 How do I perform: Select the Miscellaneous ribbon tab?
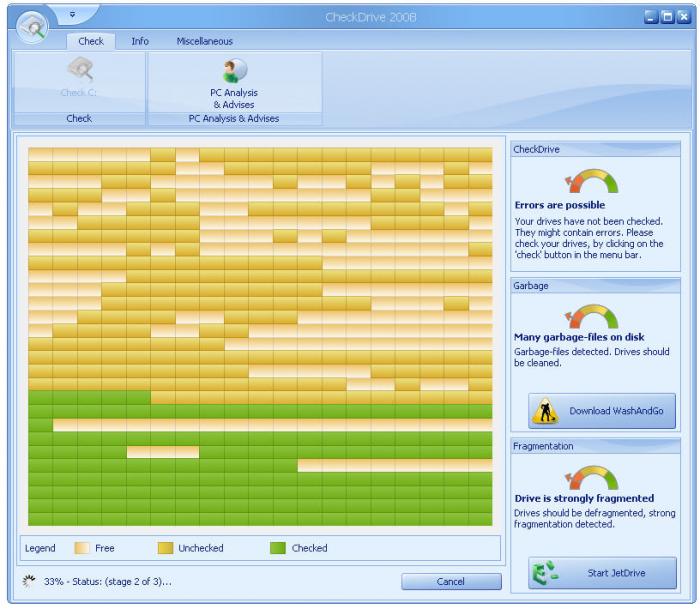tap(205, 41)
